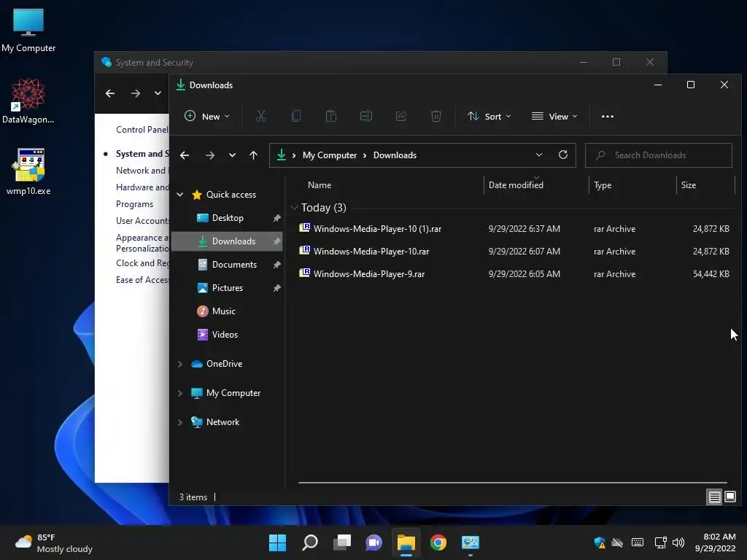Viewport: 747px width, 560px height.
Task: Click Control Panel Home link
Action: coord(142,130)
